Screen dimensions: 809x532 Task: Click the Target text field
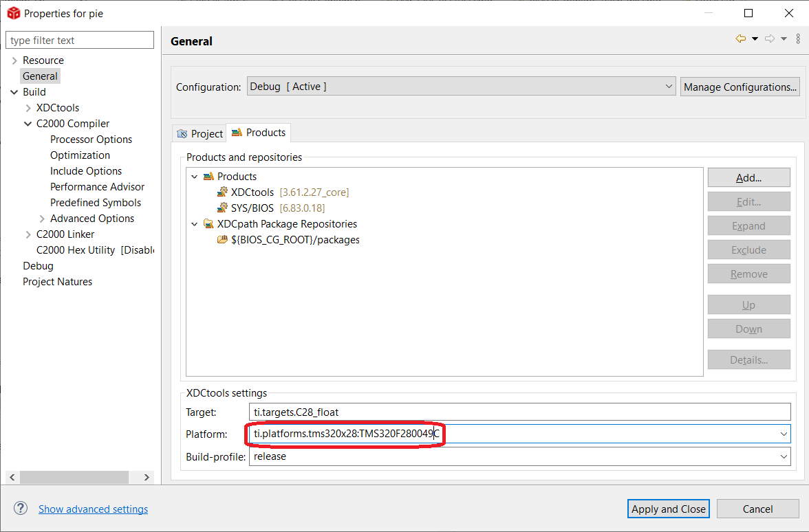tap(519, 412)
